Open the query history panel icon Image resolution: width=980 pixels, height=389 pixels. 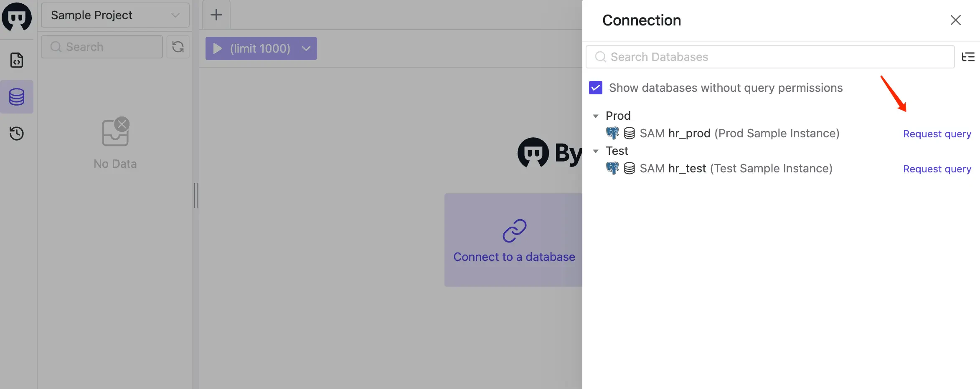tap(17, 134)
